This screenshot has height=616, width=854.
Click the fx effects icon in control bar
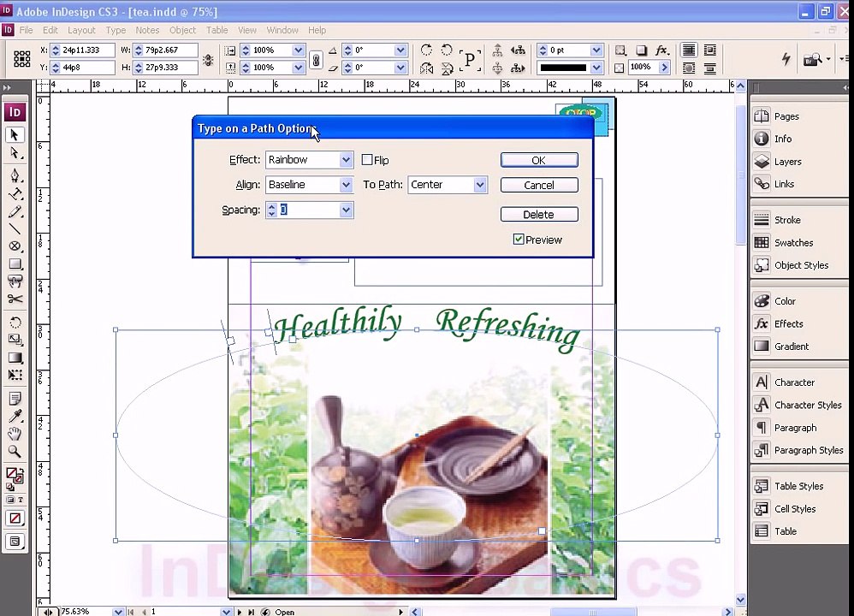pyautogui.click(x=661, y=50)
